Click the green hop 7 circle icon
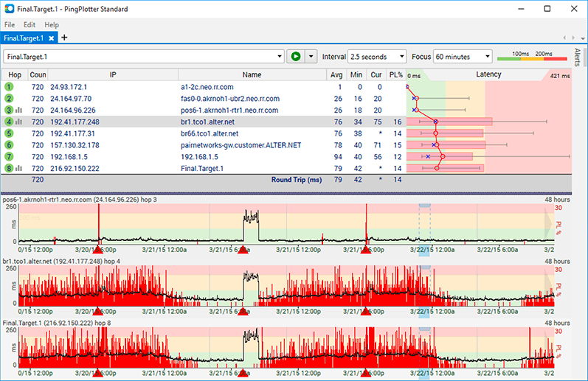Screen dimensions: 588x381 coord(9,157)
